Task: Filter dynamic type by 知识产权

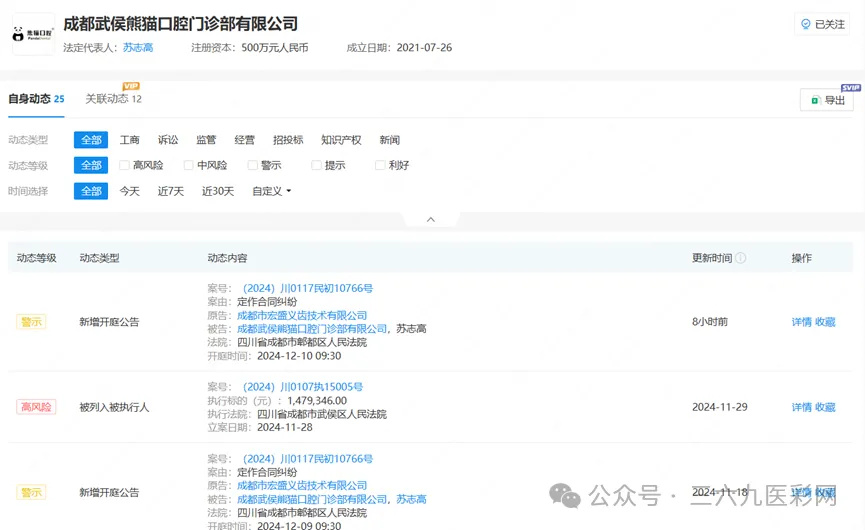Action: (341, 140)
